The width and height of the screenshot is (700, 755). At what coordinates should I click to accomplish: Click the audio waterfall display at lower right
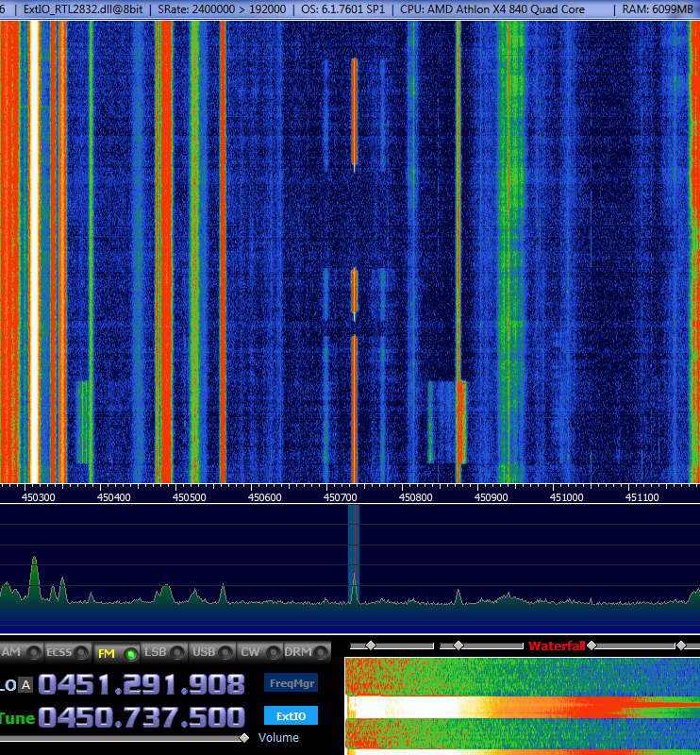coord(523,706)
